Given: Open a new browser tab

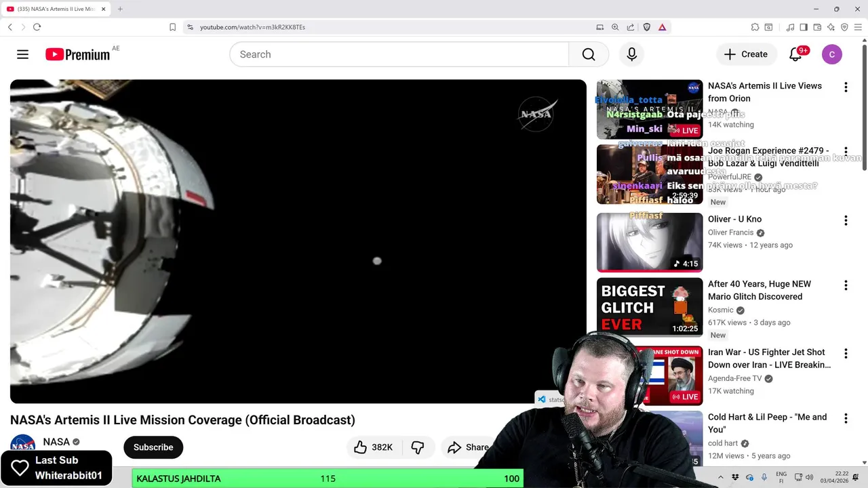Looking at the screenshot, I should (x=120, y=9).
